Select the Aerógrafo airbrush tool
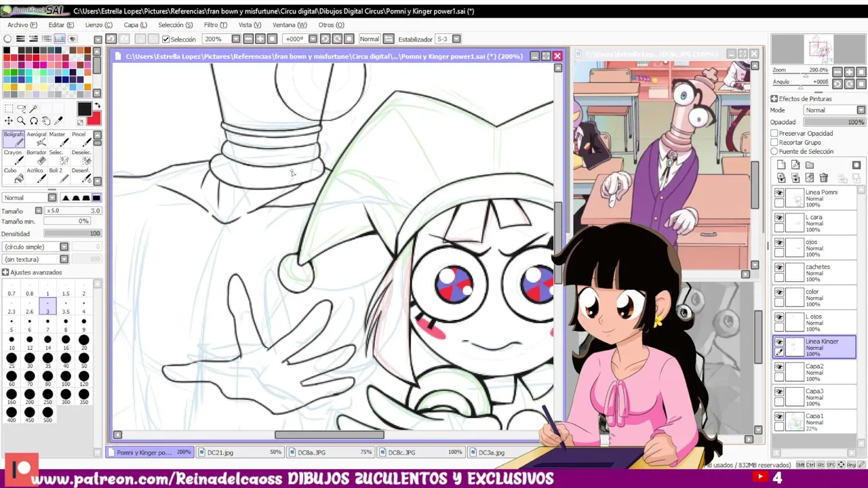This screenshot has width=868, height=488. [37, 138]
